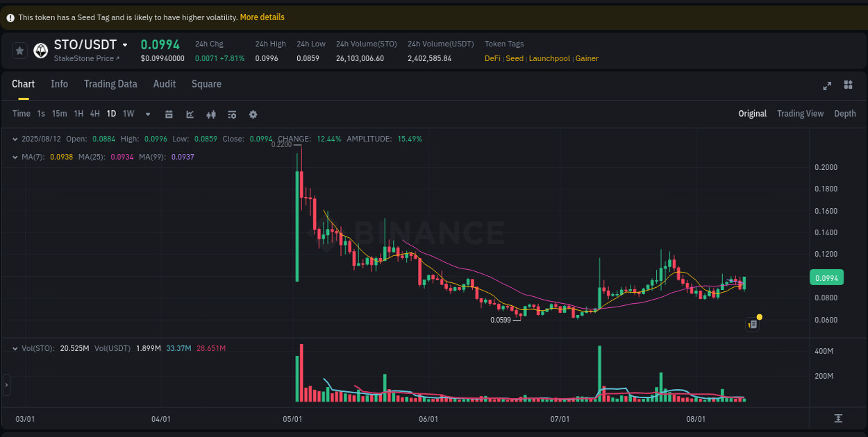Image resolution: width=868 pixels, height=437 pixels.
Task: Expand the chart to fullscreen
Action: coord(827,85)
